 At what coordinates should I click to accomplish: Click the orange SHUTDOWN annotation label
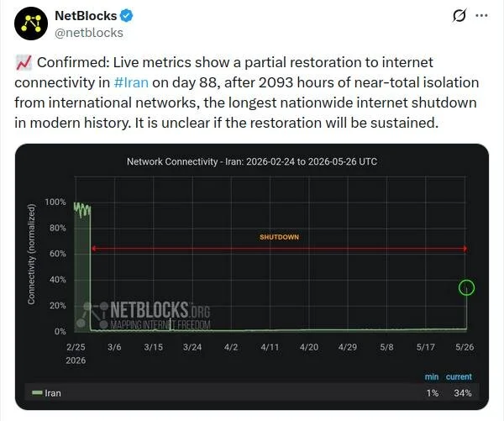click(280, 237)
